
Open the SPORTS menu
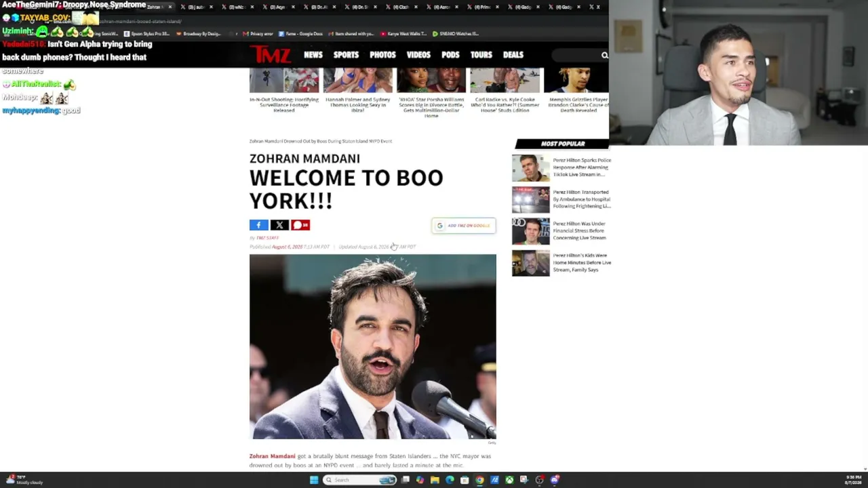(x=346, y=55)
